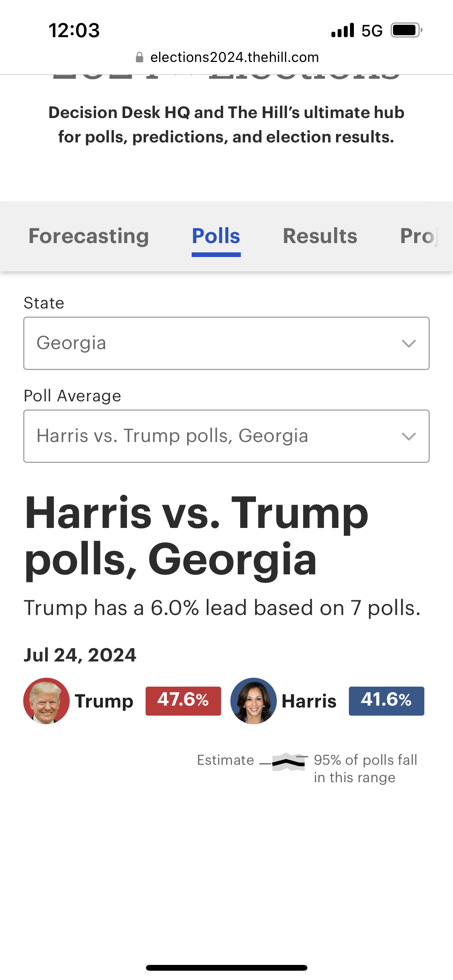Switch to the Forecasting tab
The width and height of the screenshot is (453, 980).
(x=89, y=236)
